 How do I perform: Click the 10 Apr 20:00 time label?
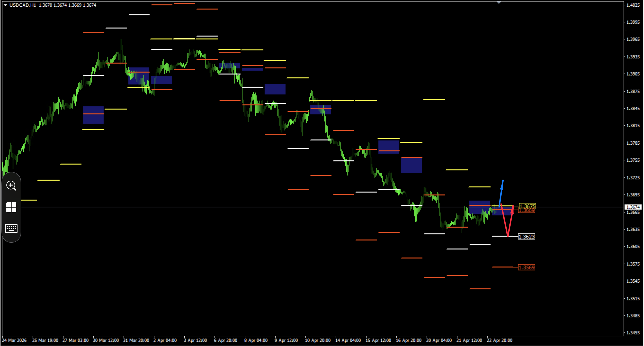(318, 340)
